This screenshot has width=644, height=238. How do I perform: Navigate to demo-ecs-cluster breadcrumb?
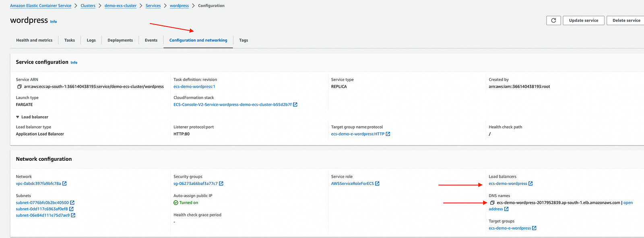[120, 6]
